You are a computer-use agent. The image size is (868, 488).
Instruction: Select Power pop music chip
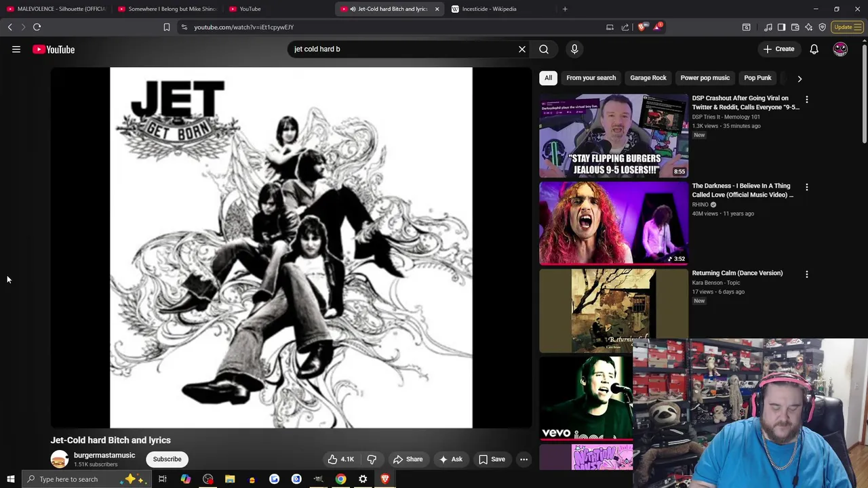point(705,78)
